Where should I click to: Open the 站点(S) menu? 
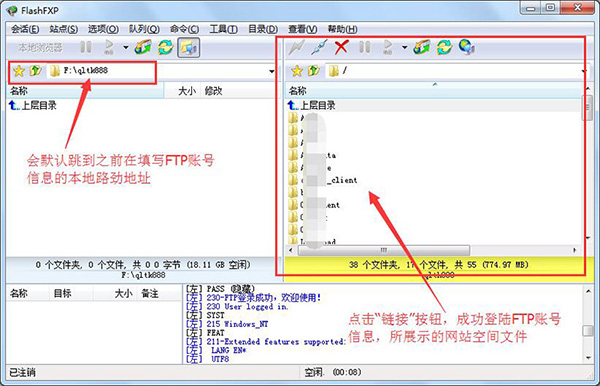pos(64,29)
